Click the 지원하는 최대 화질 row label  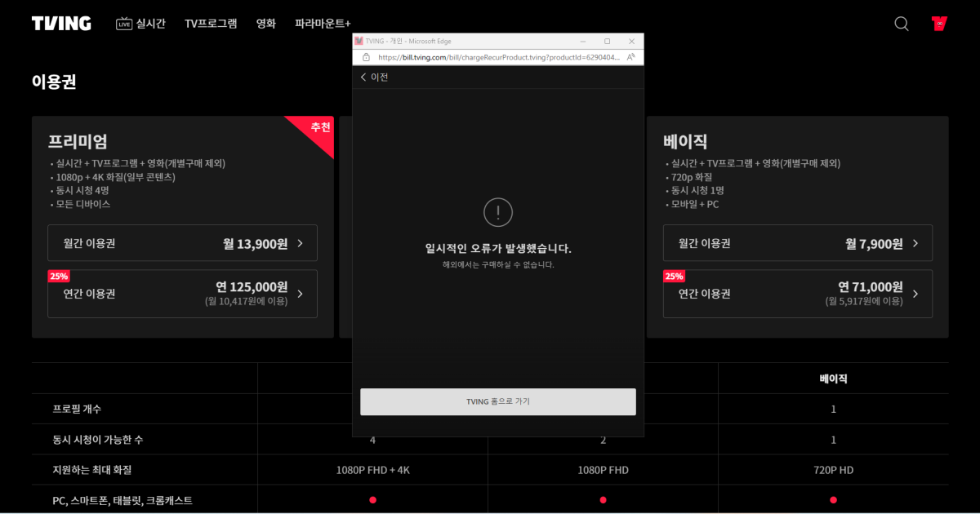(92, 470)
